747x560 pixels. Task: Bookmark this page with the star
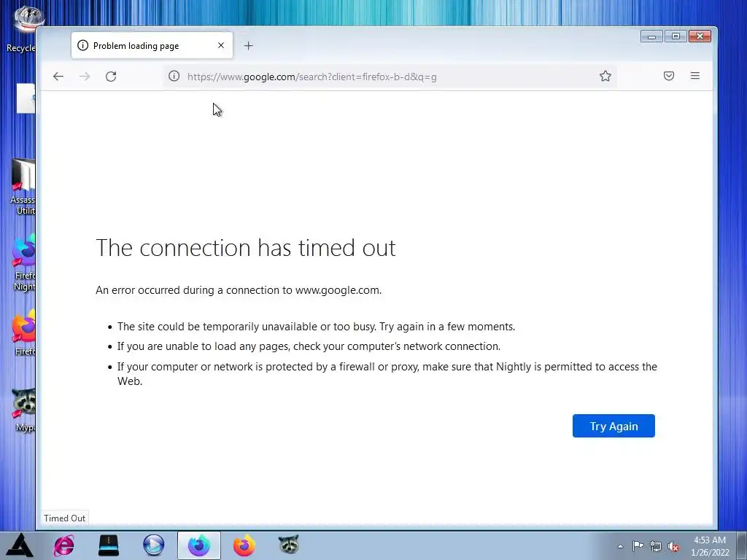click(x=605, y=76)
